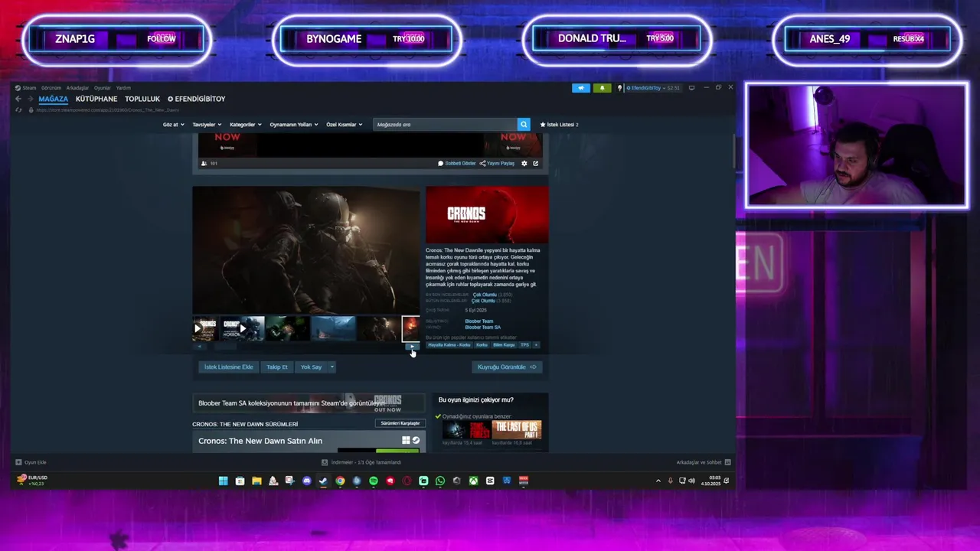
Task: Open the Bloober Team SA collection banner
Action: click(309, 403)
